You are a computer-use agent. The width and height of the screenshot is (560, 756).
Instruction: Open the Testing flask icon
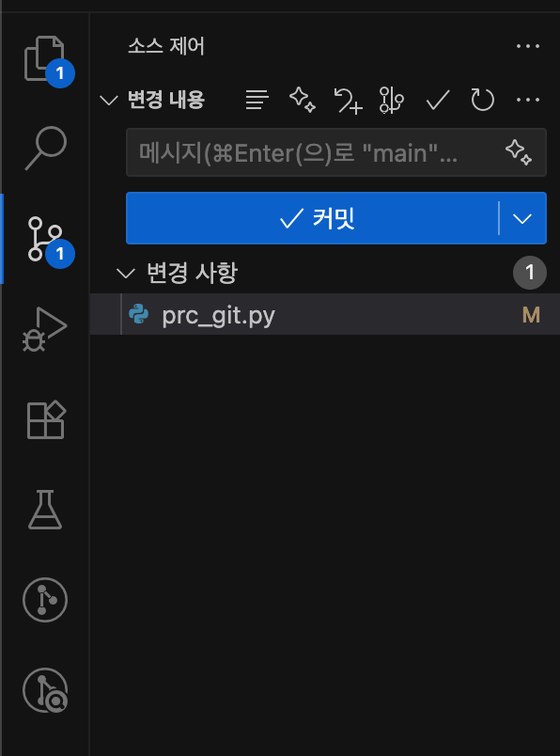[45, 510]
